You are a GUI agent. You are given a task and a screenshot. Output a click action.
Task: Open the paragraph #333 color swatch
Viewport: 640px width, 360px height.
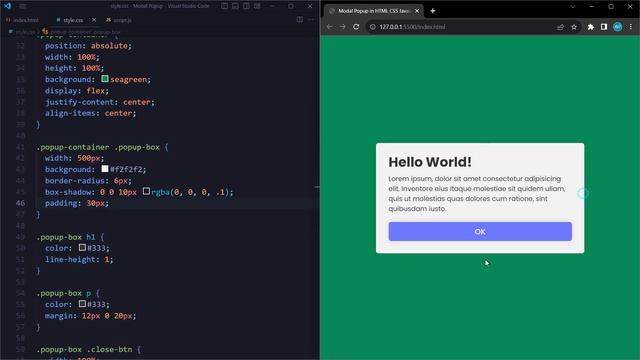click(82, 304)
